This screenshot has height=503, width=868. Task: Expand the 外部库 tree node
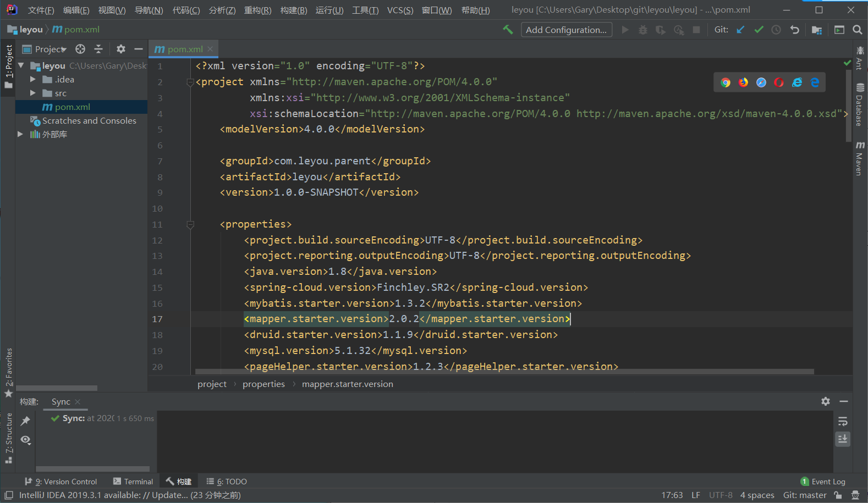click(x=20, y=134)
